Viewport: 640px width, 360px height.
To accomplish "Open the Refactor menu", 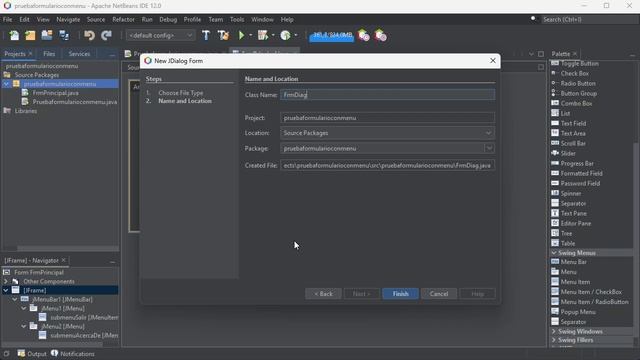I will point(123,20).
